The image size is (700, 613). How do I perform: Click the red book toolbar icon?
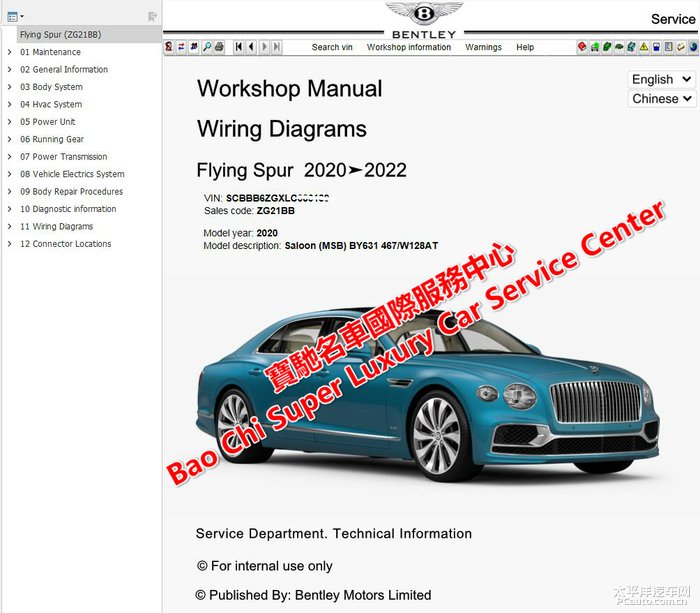tap(582, 46)
